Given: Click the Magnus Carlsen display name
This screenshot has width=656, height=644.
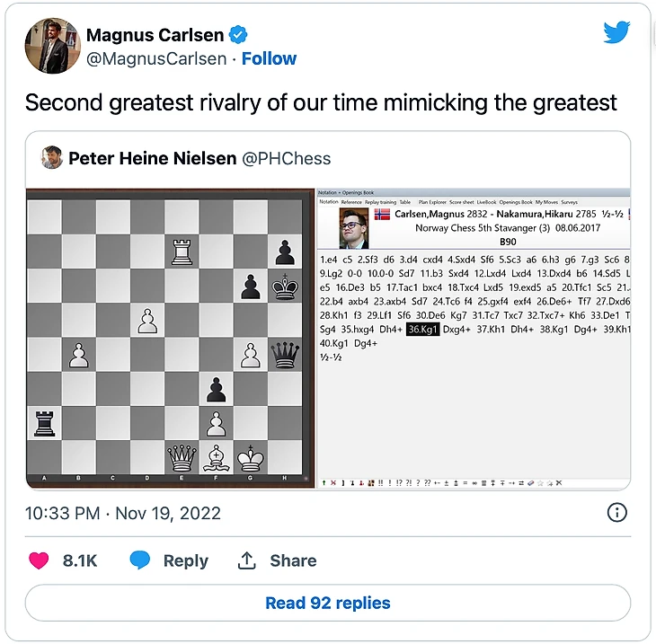Looking at the screenshot, I should click(154, 35).
